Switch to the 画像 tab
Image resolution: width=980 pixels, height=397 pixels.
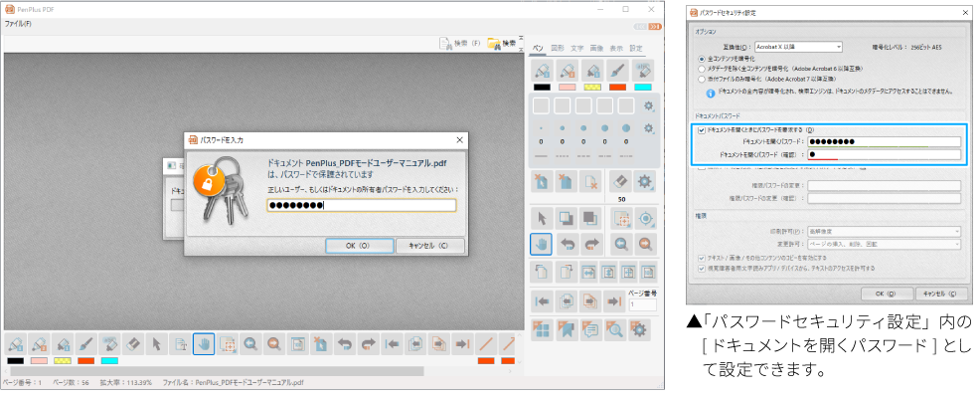596,48
